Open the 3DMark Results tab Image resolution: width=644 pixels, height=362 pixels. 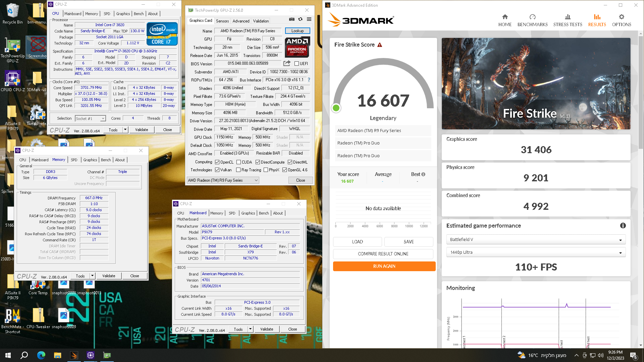click(597, 20)
